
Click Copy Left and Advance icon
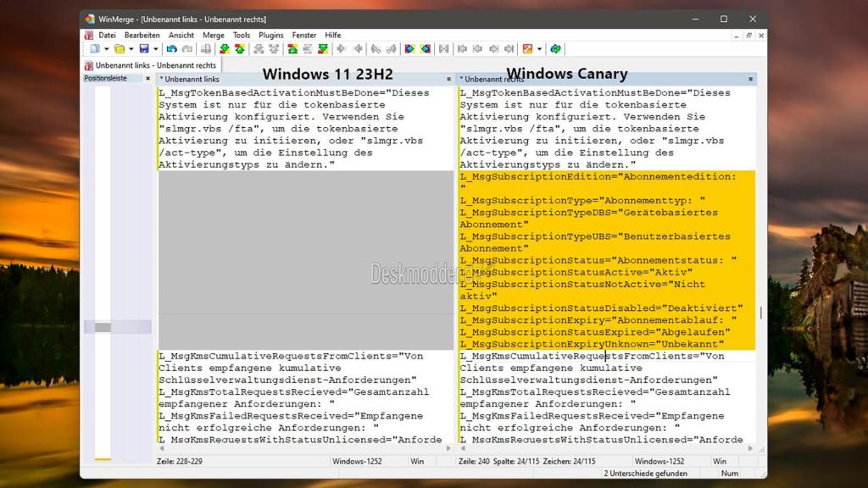click(392, 48)
